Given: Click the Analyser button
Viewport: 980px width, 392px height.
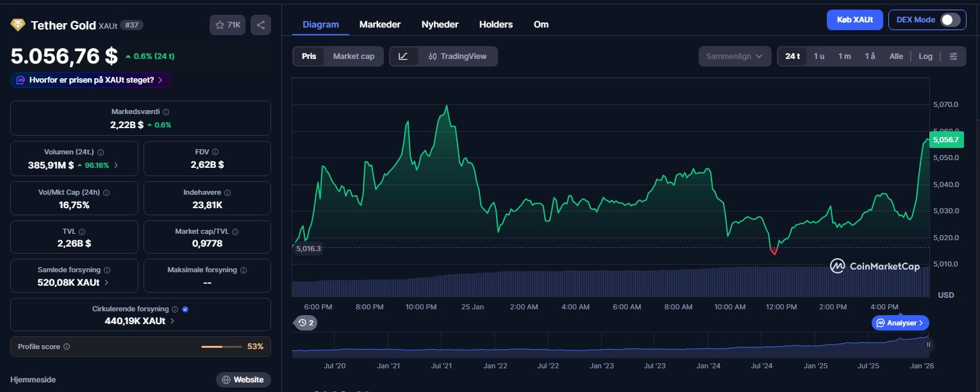Looking at the screenshot, I should point(901,323).
